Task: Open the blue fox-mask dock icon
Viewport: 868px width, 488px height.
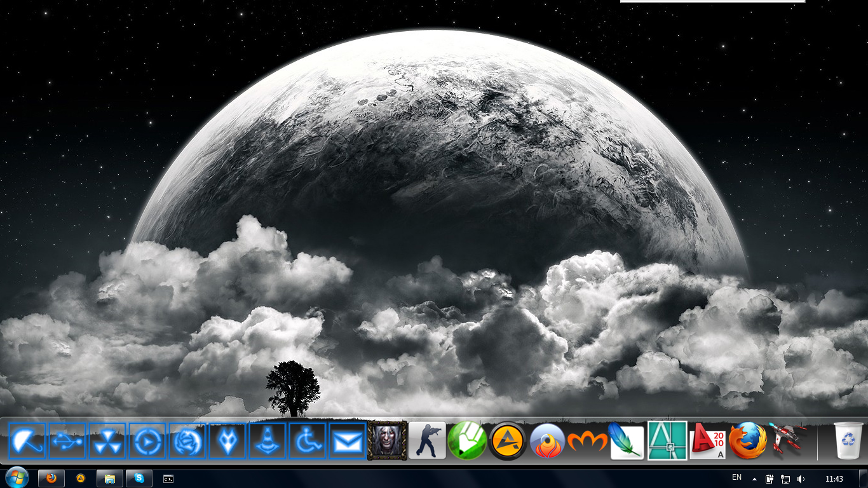Action: tap(227, 441)
